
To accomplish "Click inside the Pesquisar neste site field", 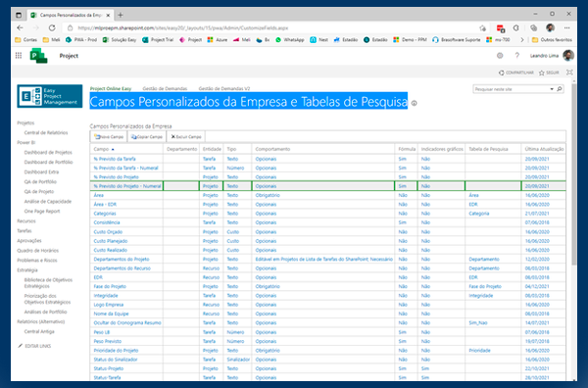I will tap(511, 89).
